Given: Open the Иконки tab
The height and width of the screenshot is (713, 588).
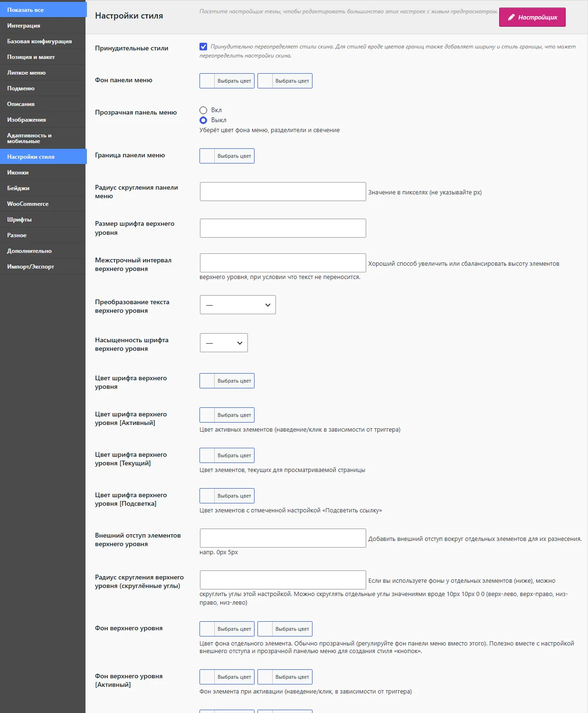Looking at the screenshot, I should (x=43, y=173).
